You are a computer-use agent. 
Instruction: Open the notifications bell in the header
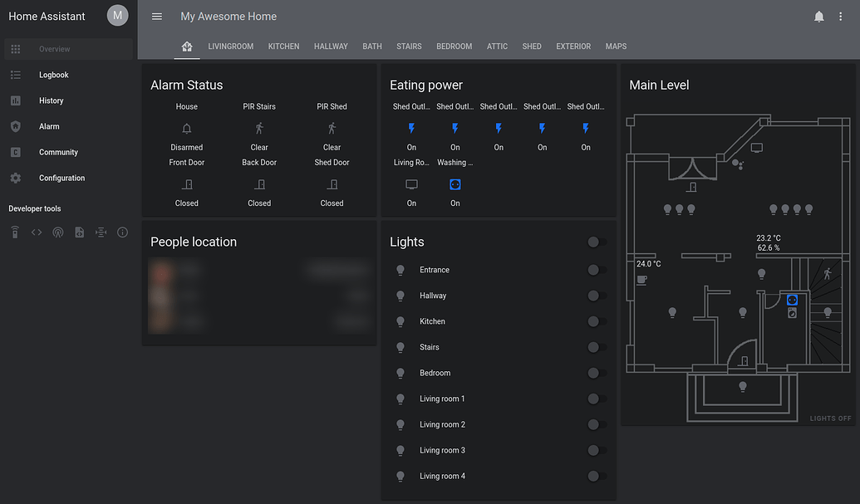[819, 17]
